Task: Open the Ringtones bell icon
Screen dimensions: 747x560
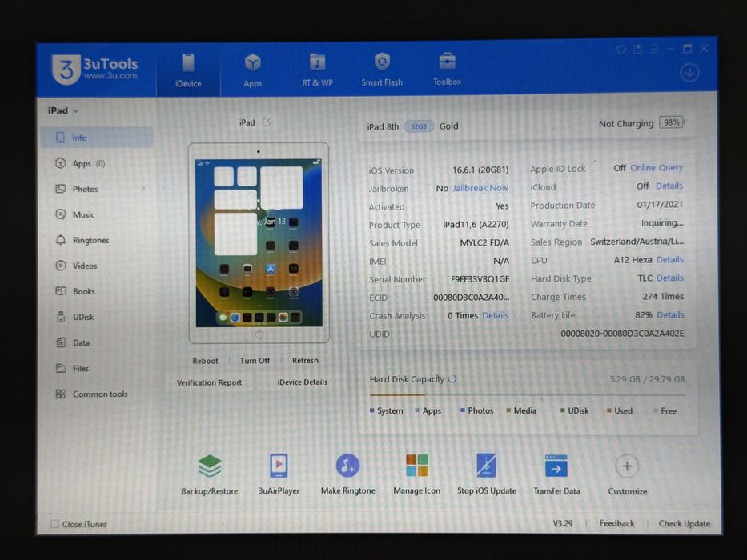Action: point(61,240)
